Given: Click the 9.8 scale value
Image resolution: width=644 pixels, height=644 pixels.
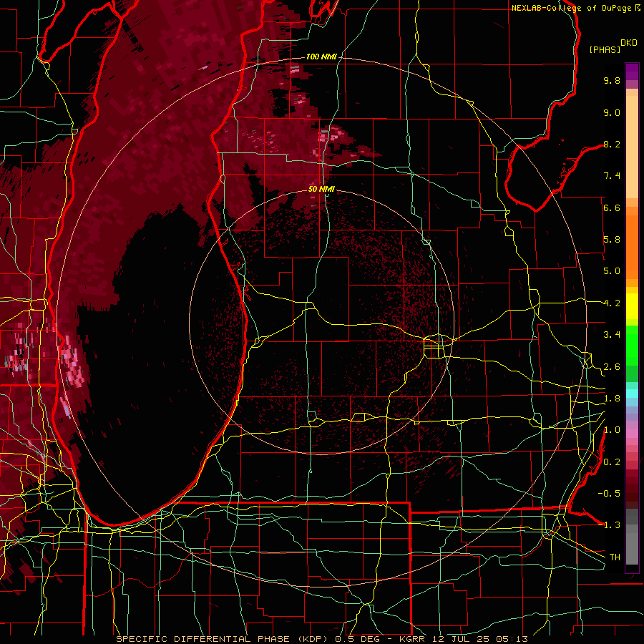Looking at the screenshot, I should pyautogui.click(x=612, y=80).
